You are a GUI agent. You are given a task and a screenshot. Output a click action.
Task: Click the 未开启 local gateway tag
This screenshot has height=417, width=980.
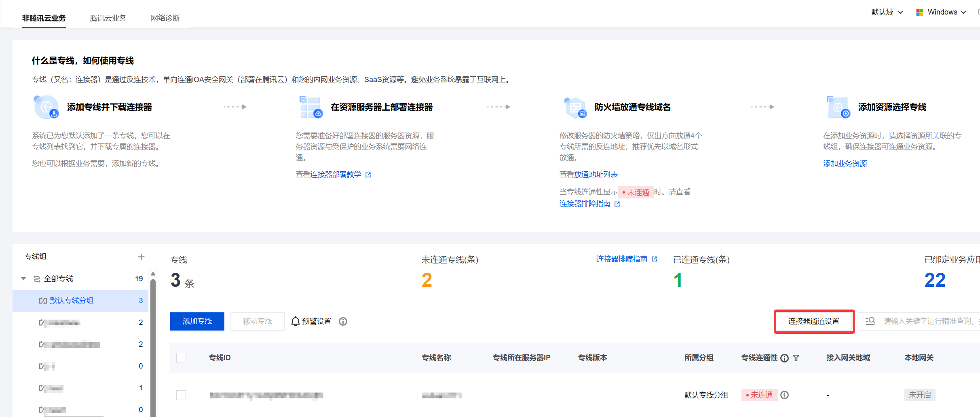[920, 395]
